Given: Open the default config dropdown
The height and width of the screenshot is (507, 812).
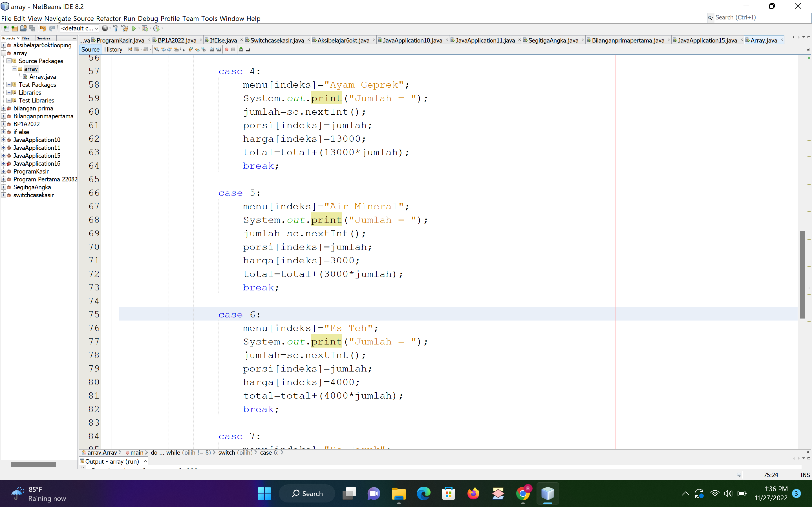Looking at the screenshot, I should pos(80,28).
